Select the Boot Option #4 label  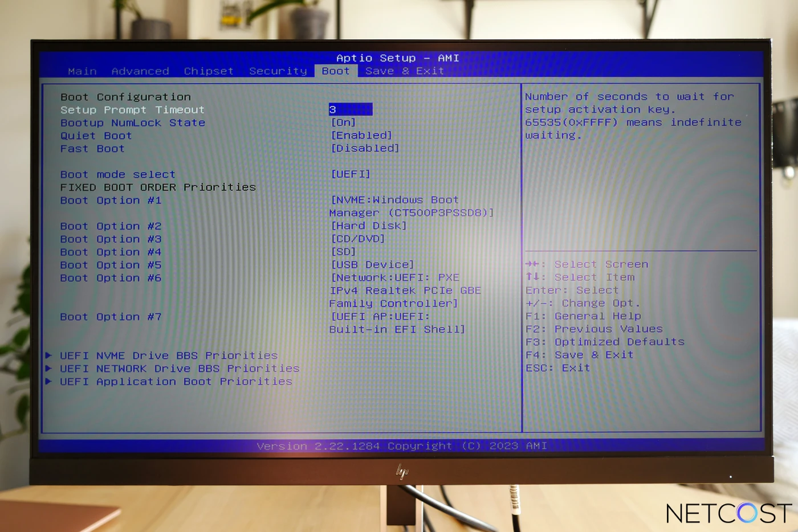pos(111,252)
